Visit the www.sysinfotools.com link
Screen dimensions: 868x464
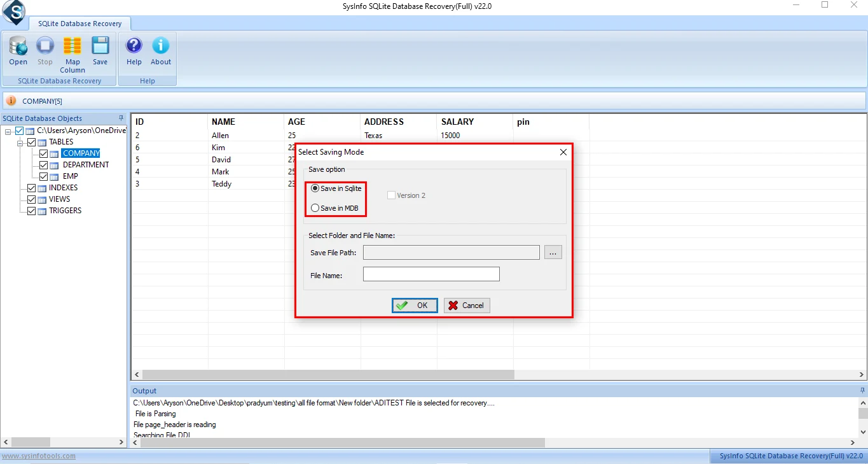(x=38, y=456)
